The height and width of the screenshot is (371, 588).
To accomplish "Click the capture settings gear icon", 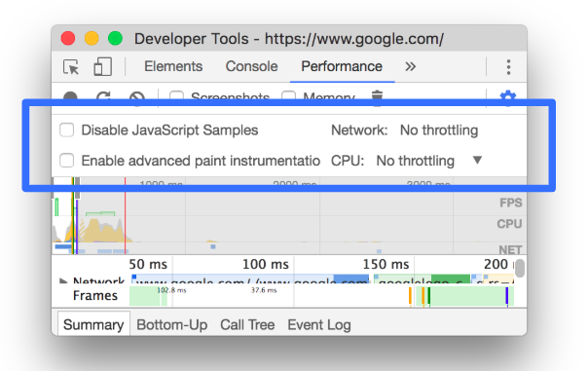I will coord(508,95).
